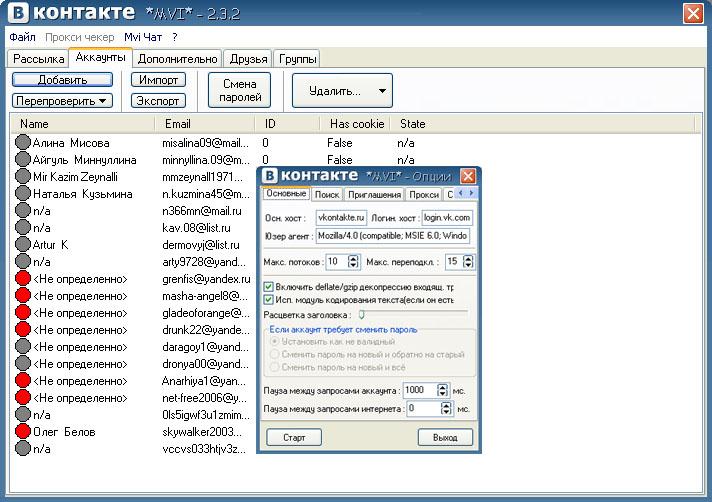Click the Макс. потоков spinner arrows
Image resolution: width=712 pixels, height=502 pixels.
tap(353, 261)
